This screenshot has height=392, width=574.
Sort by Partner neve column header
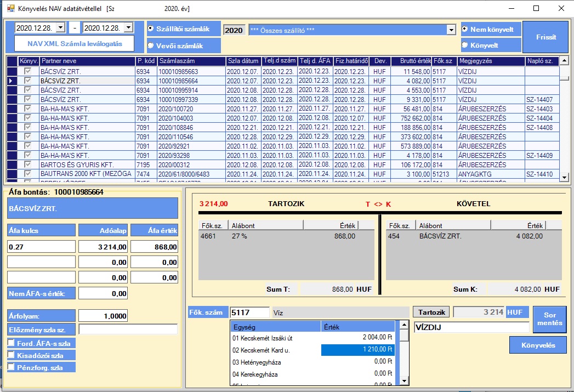(88, 61)
